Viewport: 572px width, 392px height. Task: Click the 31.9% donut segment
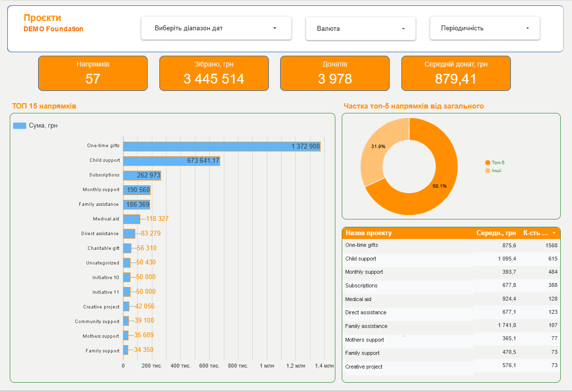point(379,150)
